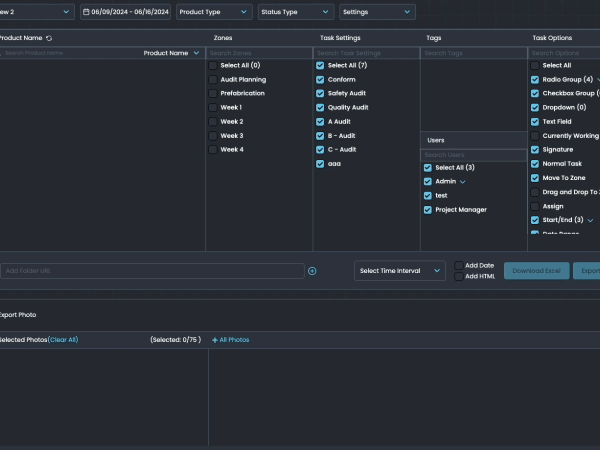Toggle the Signature task option checkbox
The height and width of the screenshot is (450, 600).
[535, 149]
